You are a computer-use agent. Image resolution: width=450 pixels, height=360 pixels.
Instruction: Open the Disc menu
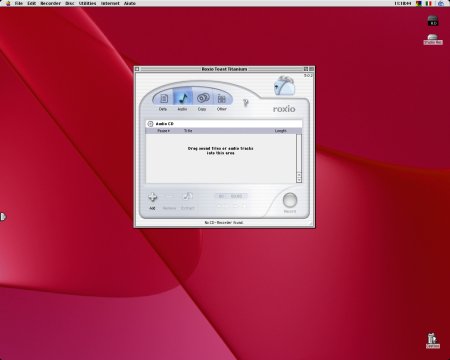[70, 3]
